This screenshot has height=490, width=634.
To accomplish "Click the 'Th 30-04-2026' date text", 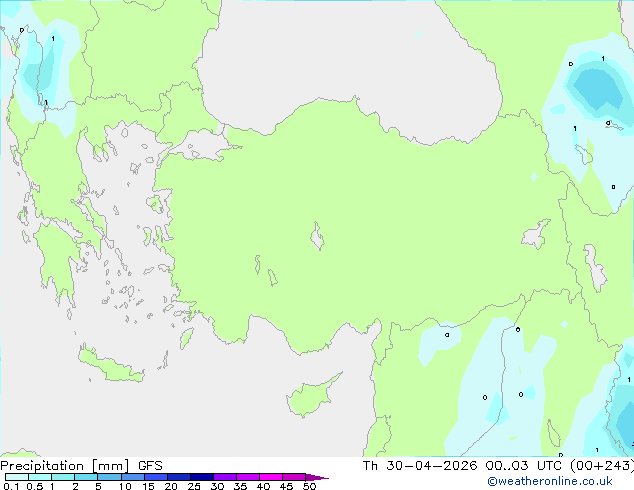I will (420, 466).
